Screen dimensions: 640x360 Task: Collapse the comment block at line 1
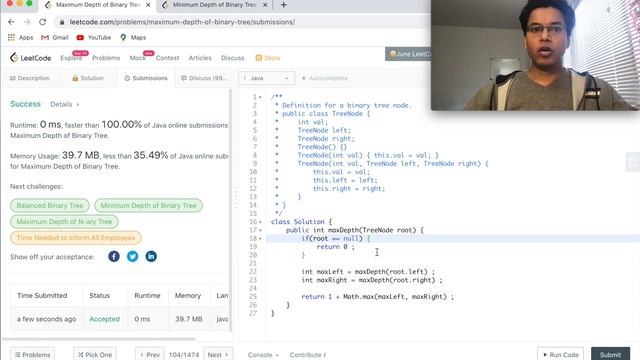click(260, 97)
